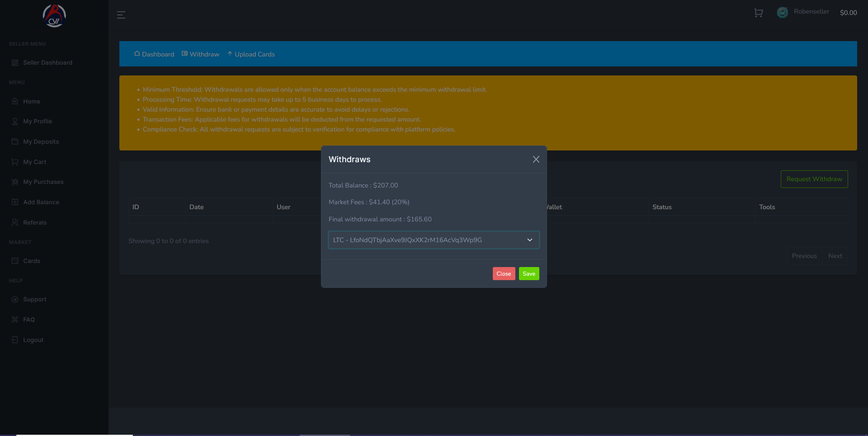Click the green Save button
868x436 pixels.
[x=529, y=274]
